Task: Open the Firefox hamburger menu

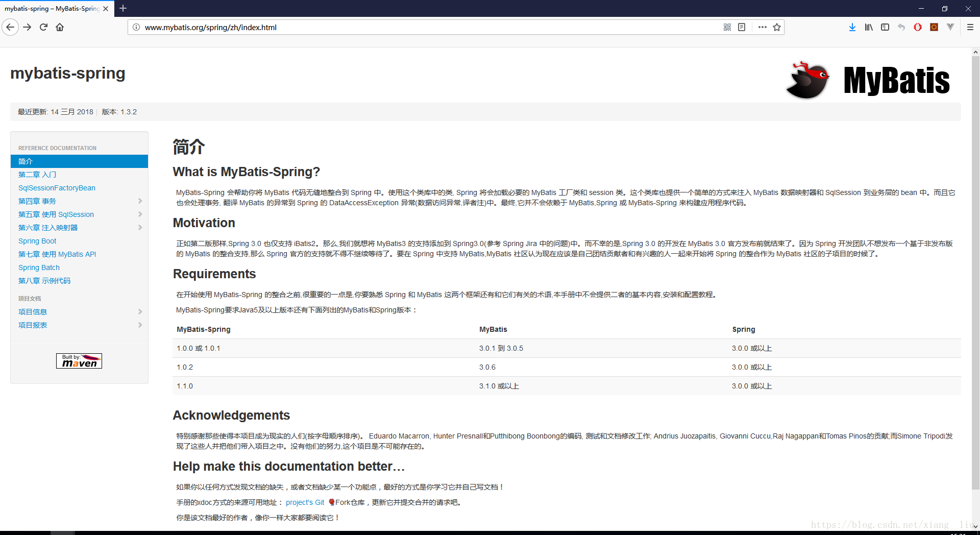Action: (x=970, y=27)
